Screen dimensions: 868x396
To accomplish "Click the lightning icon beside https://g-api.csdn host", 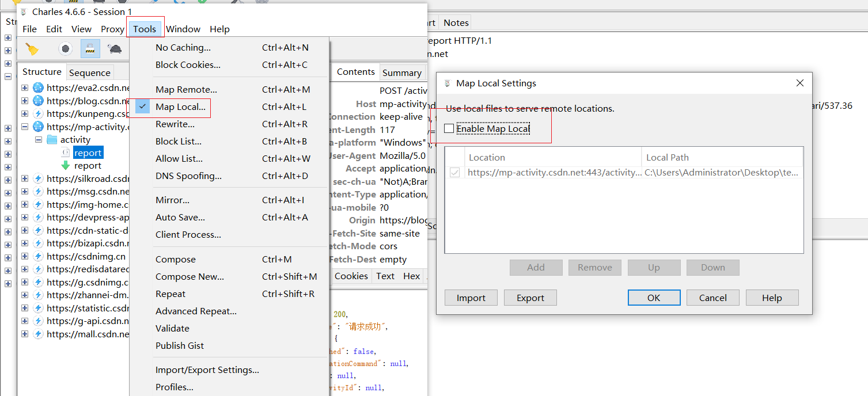I will pos(38,321).
